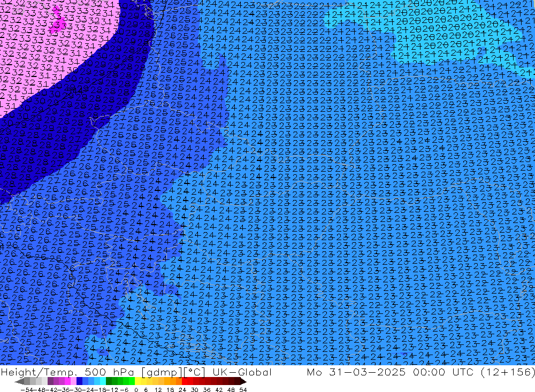Click the '-54' legend value

click(x=27, y=390)
